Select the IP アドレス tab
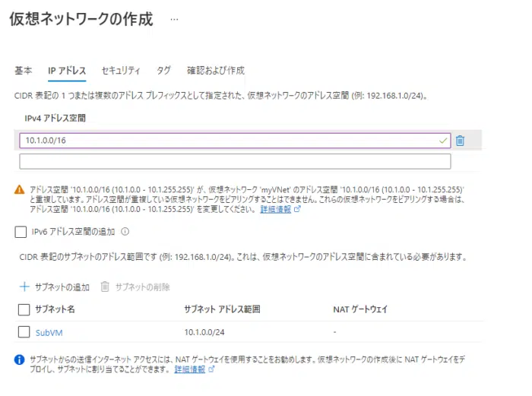 click(x=67, y=71)
